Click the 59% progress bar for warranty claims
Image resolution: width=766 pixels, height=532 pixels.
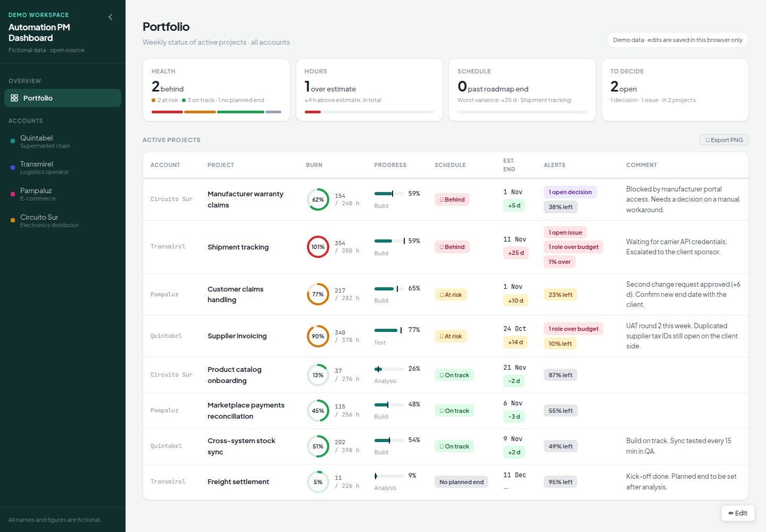[x=389, y=194]
